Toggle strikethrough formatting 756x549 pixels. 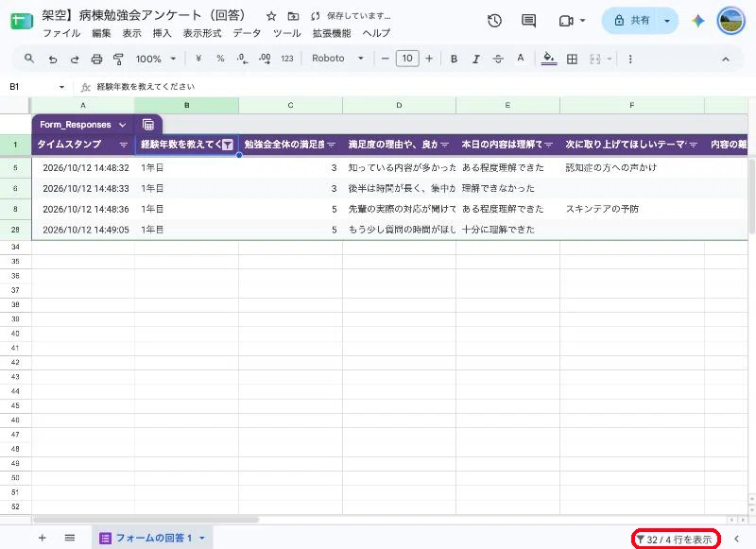[498, 60]
